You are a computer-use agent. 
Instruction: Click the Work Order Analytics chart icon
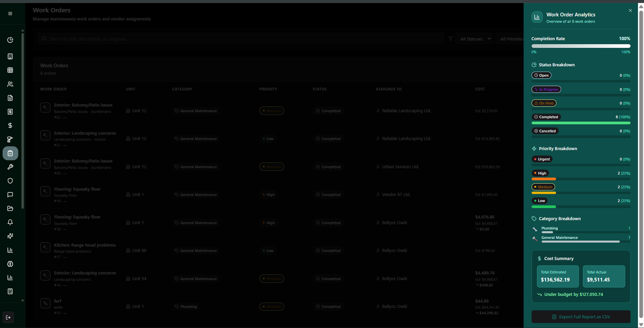pos(537,17)
